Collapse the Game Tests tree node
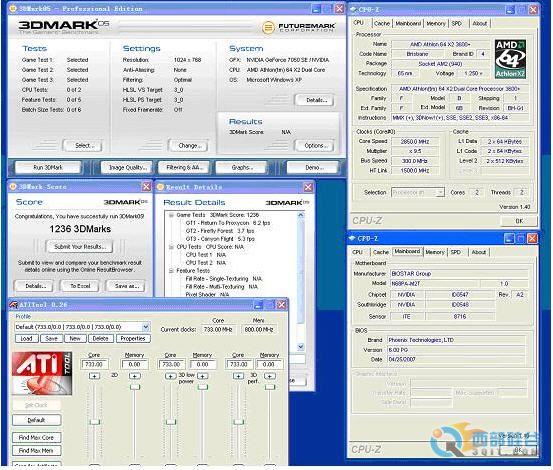This screenshot has width=553, height=470. coord(171,215)
